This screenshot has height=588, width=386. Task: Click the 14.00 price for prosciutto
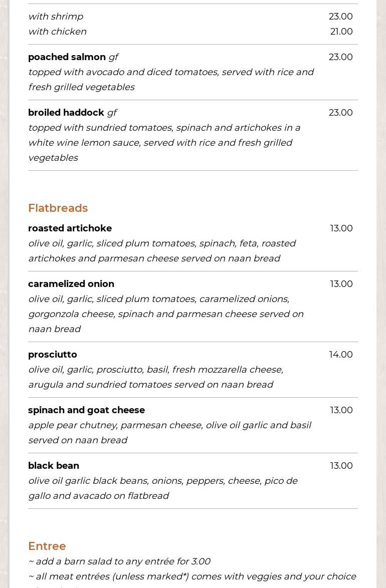pyautogui.click(x=341, y=355)
